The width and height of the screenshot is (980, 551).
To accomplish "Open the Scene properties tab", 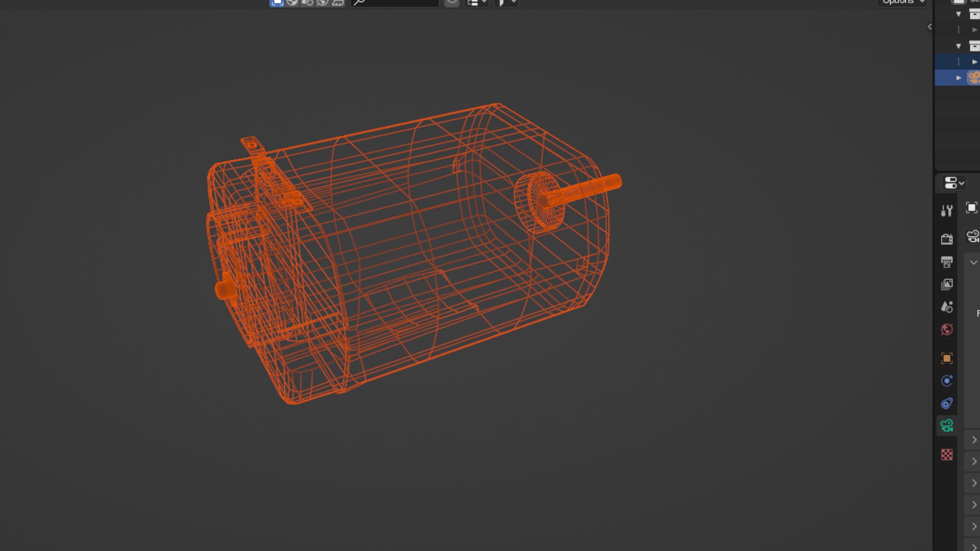I will click(947, 307).
